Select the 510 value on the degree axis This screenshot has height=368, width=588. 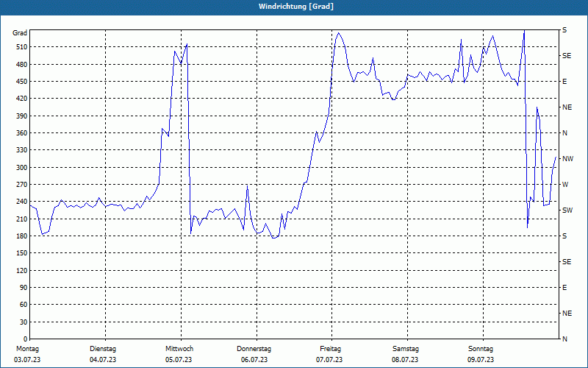coord(22,47)
